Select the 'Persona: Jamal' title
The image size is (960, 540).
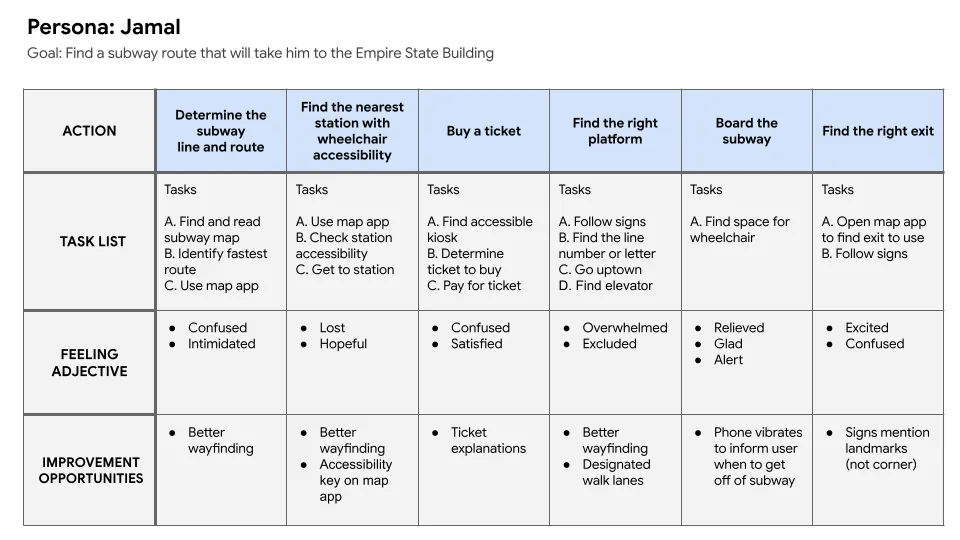104,27
